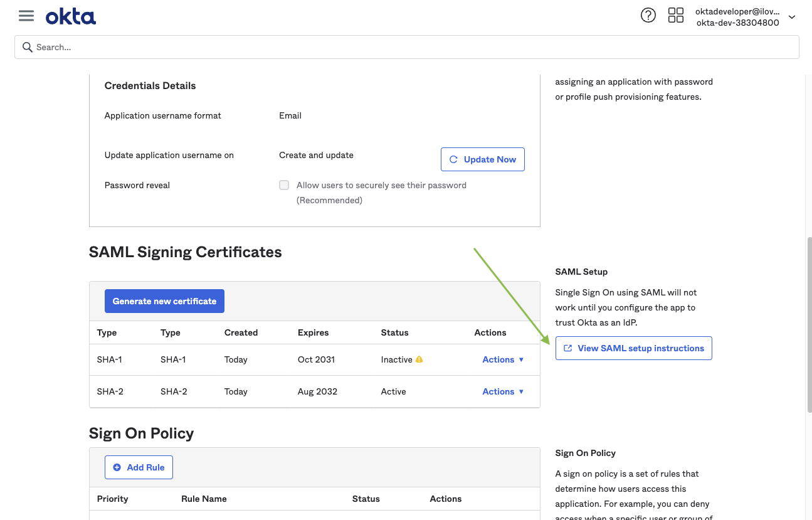The height and width of the screenshot is (520, 812).
Task: Open the Help question mark icon
Action: 648,14
